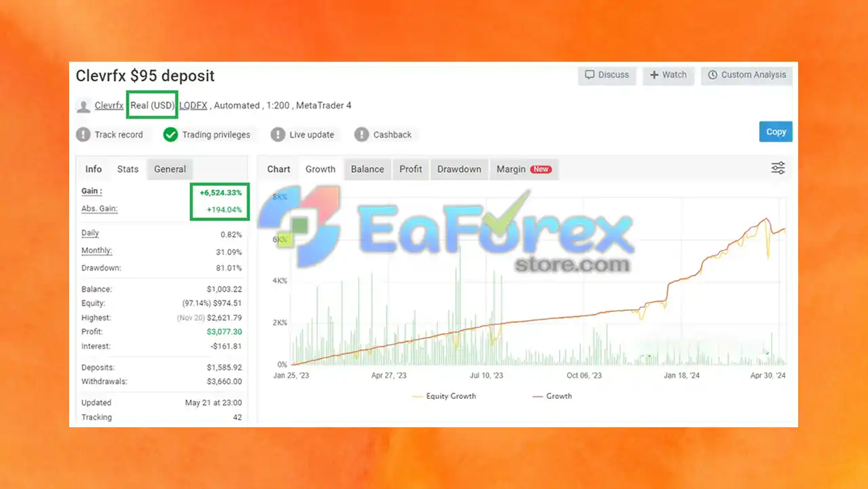Image resolution: width=868 pixels, height=489 pixels.
Task: Open the Clevrfx profile link
Action: pyautogui.click(x=109, y=105)
